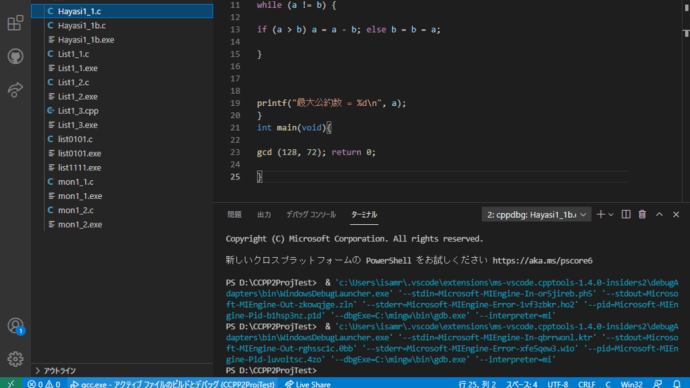Open file List1_1.c in explorer
The height and width of the screenshot is (388, 690).
point(122,54)
